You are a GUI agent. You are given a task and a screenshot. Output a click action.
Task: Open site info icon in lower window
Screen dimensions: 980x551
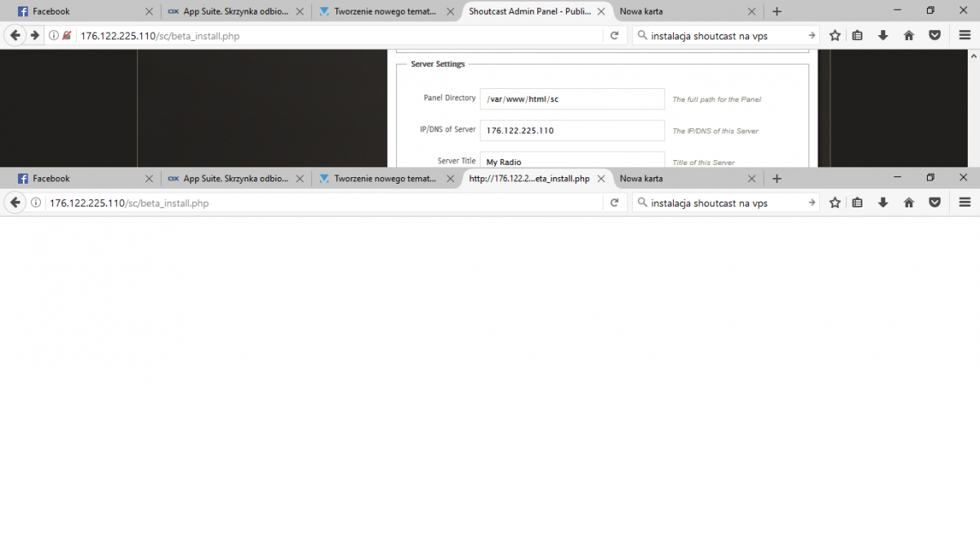click(x=35, y=202)
